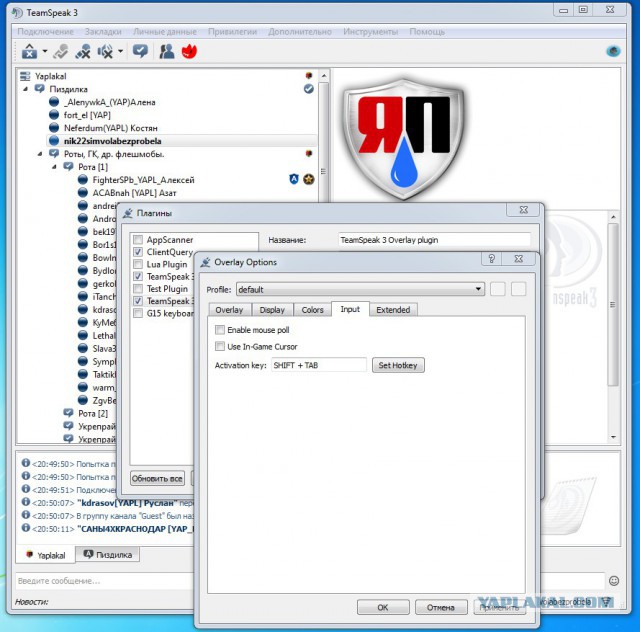Click the Отмена button
The width and height of the screenshot is (640, 632).
[x=441, y=608]
